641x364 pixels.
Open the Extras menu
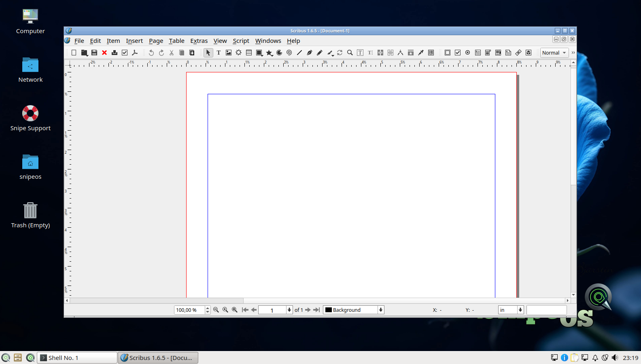coord(199,41)
